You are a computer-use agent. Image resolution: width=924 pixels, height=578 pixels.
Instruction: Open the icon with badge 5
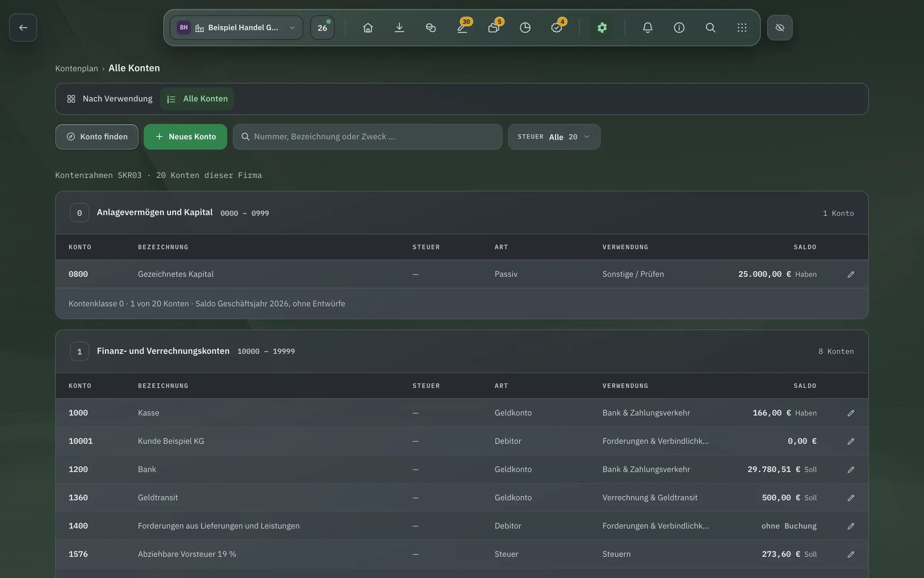[x=494, y=27]
